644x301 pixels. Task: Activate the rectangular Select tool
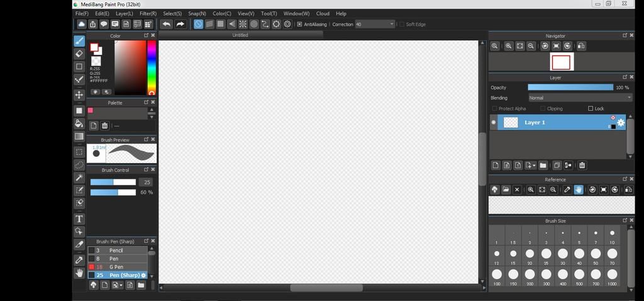79,152
